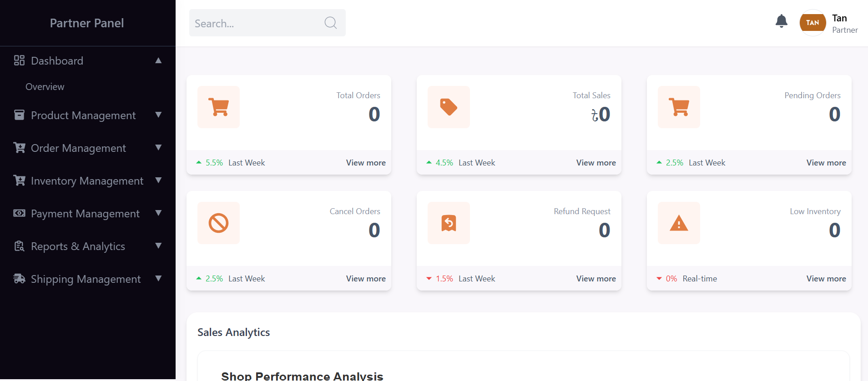Click the Low Inventory label
Screen dimensions: 868x381
[815, 211]
